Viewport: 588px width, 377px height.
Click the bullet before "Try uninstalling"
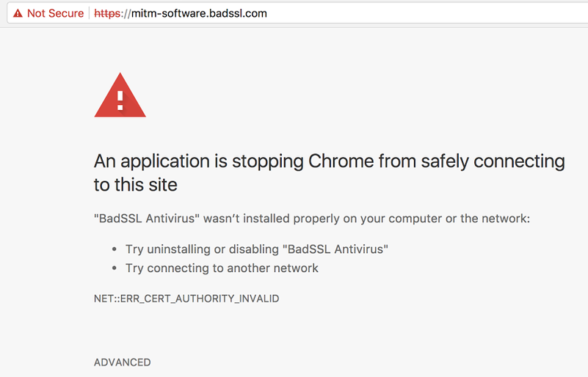coord(114,249)
